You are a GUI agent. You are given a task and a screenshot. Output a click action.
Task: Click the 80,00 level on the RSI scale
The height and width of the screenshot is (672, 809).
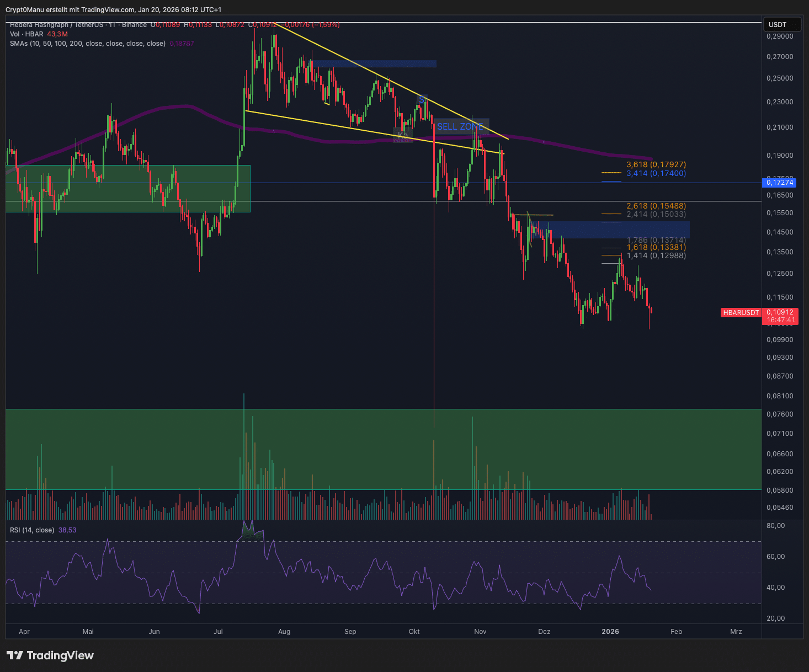(x=775, y=526)
